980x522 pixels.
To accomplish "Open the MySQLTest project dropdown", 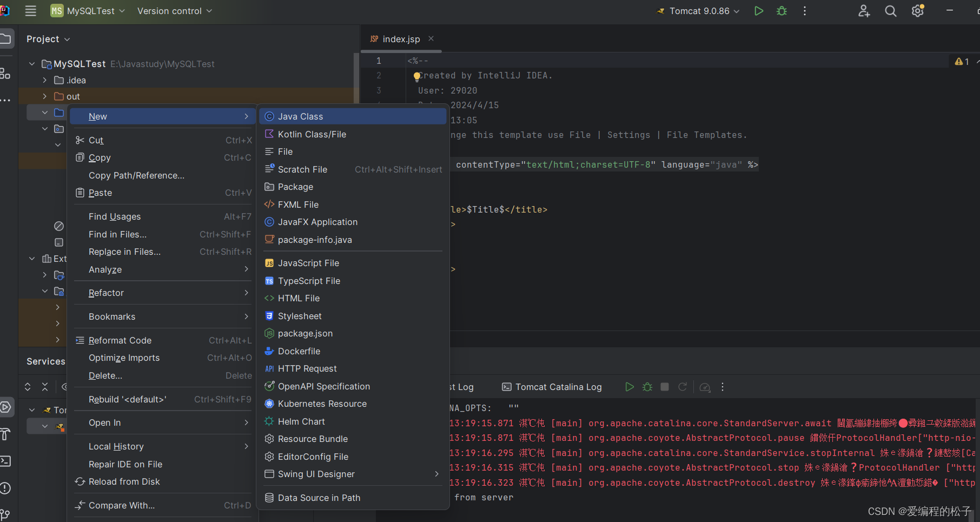I will click(x=88, y=11).
